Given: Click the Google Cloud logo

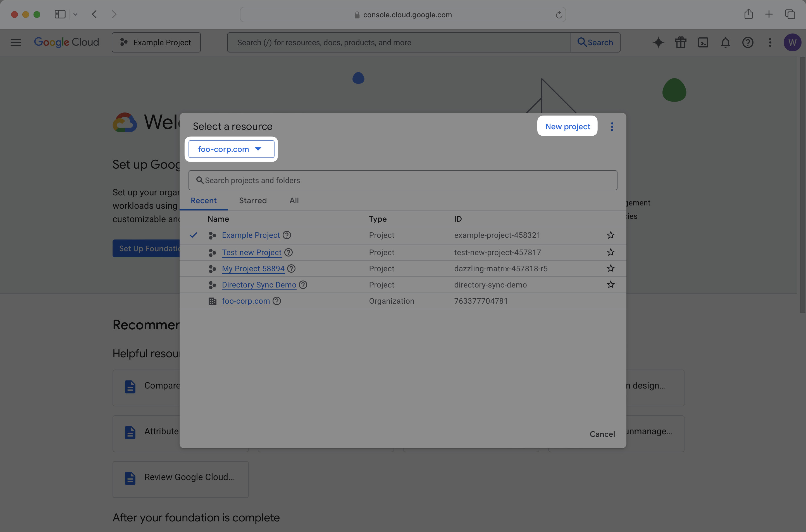Looking at the screenshot, I should [66, 42].
